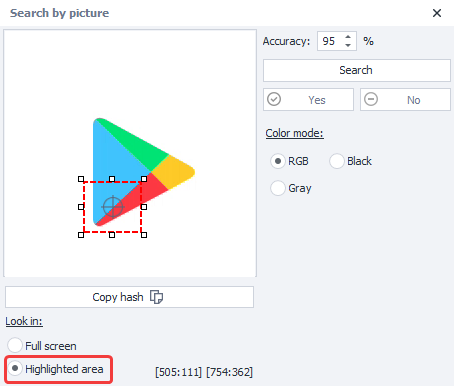Image resolution: width=454 pixels, height=386 pixels.
Task: Click the copy icon beside Copy hash
Action: [156, 297]
